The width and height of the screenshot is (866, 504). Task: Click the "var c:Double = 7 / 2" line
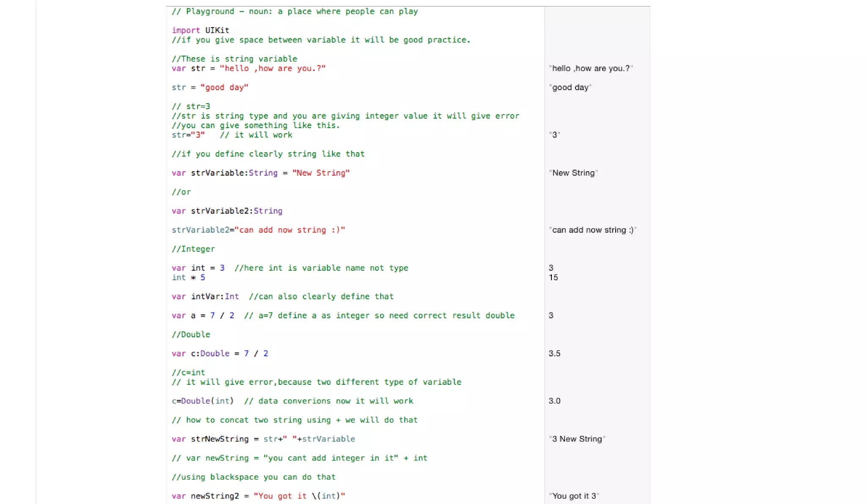(x=220, y=353)
